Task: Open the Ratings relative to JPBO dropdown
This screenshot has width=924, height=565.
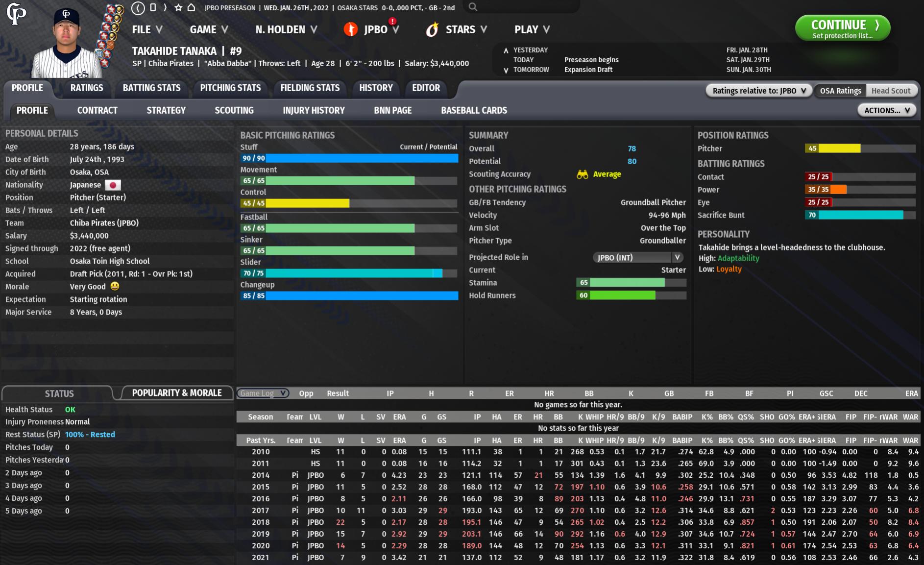Action: point(759,91)
